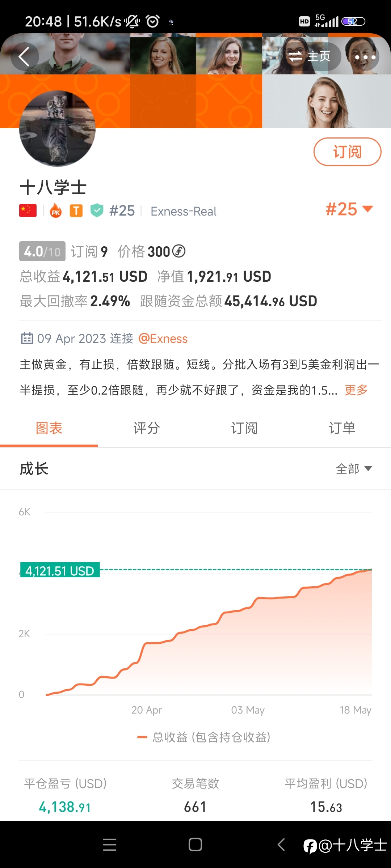Tap the 主页 home switch button

[x=310, y=56]
